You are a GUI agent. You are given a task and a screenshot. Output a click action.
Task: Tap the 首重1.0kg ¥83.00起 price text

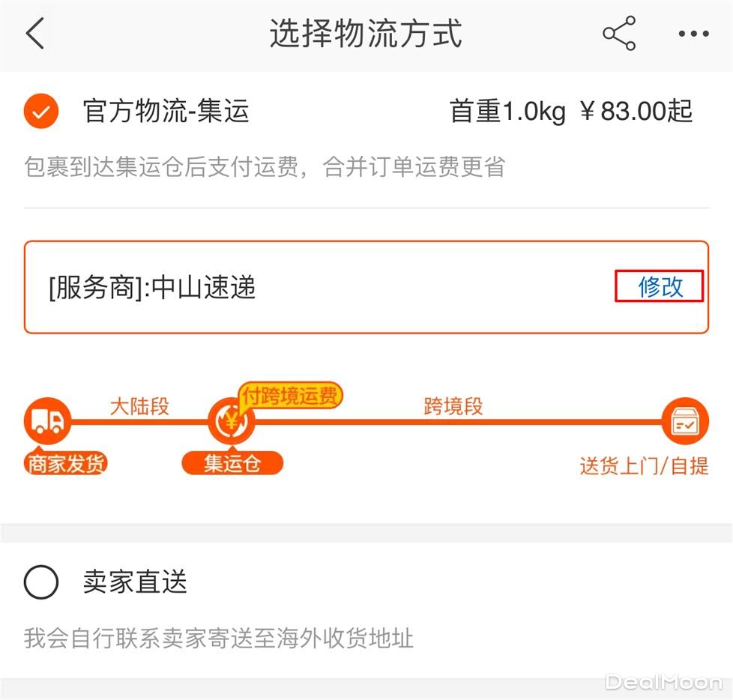570,112
